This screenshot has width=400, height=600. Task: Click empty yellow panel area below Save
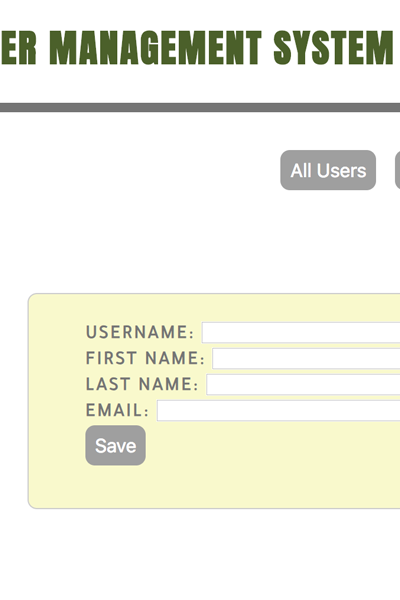214,487
